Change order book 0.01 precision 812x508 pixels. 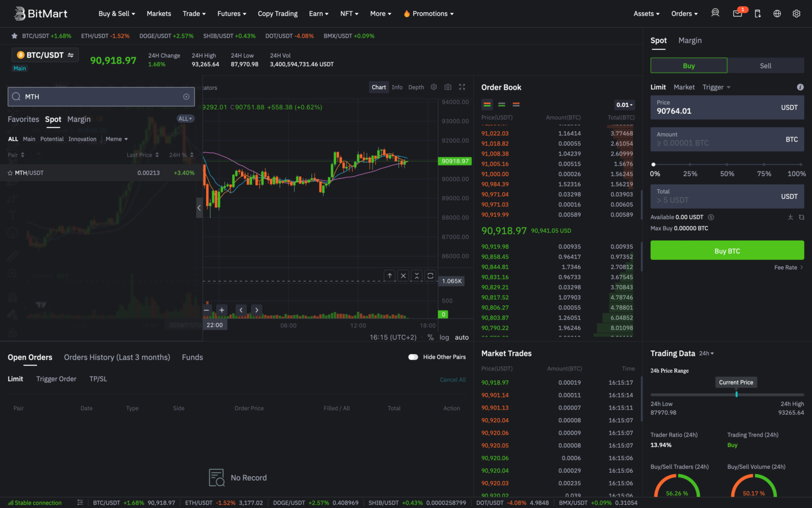pyautogui.click(x=624, y=105)
